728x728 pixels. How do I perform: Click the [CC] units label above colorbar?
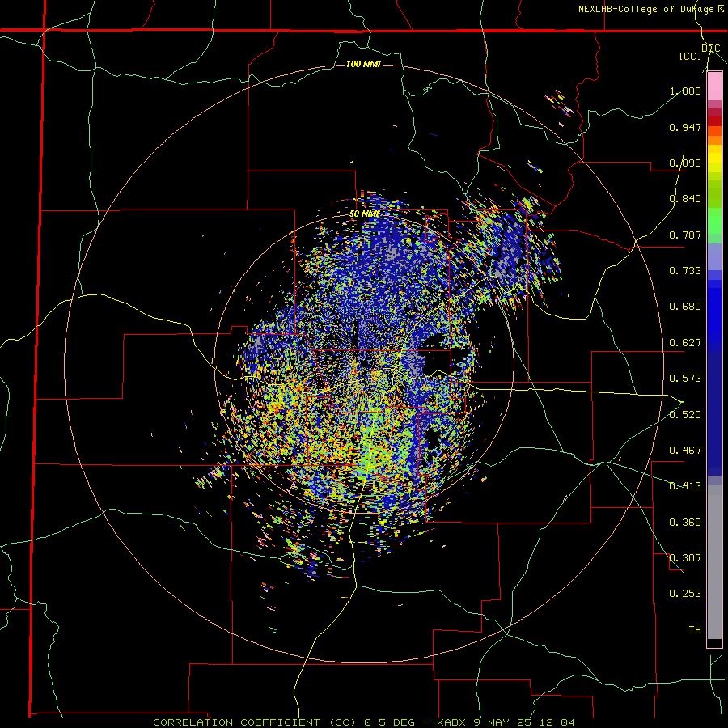(690, 56)
